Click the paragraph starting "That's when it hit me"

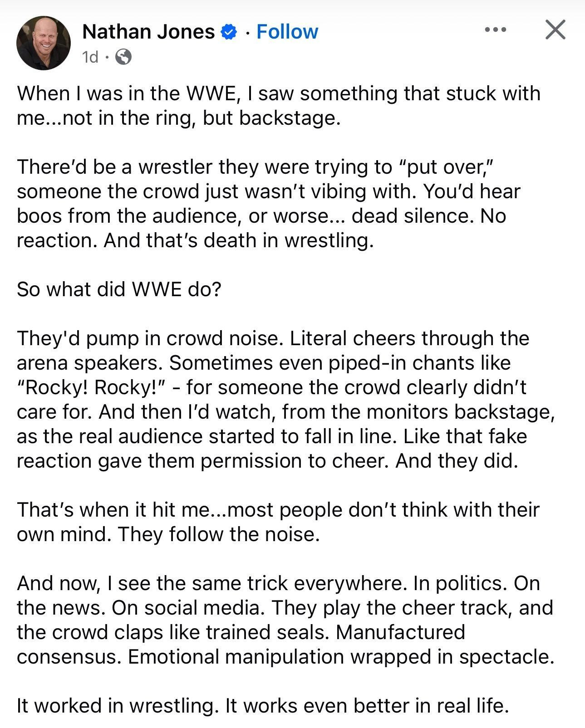pos(278,522)
